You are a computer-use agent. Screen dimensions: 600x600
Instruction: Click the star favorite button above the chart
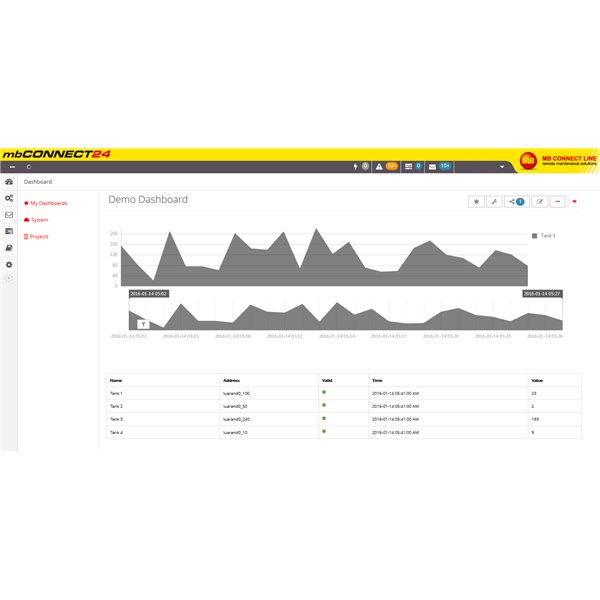[x=477, y=201]
